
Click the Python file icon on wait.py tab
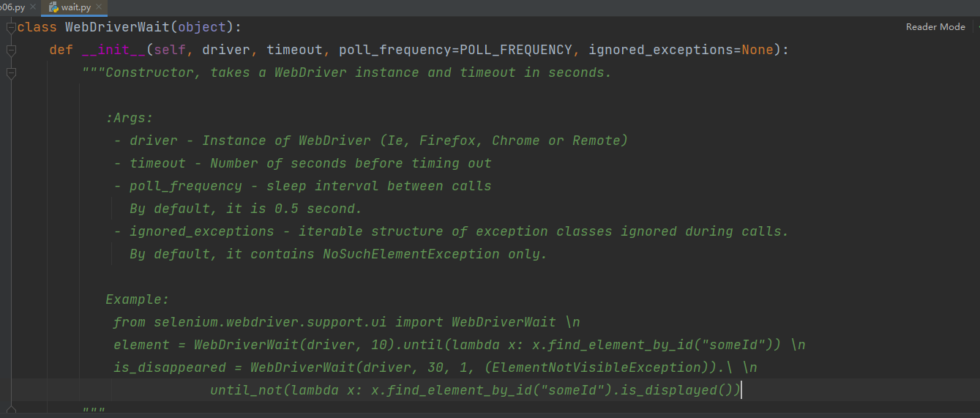[x=53, y=7]
